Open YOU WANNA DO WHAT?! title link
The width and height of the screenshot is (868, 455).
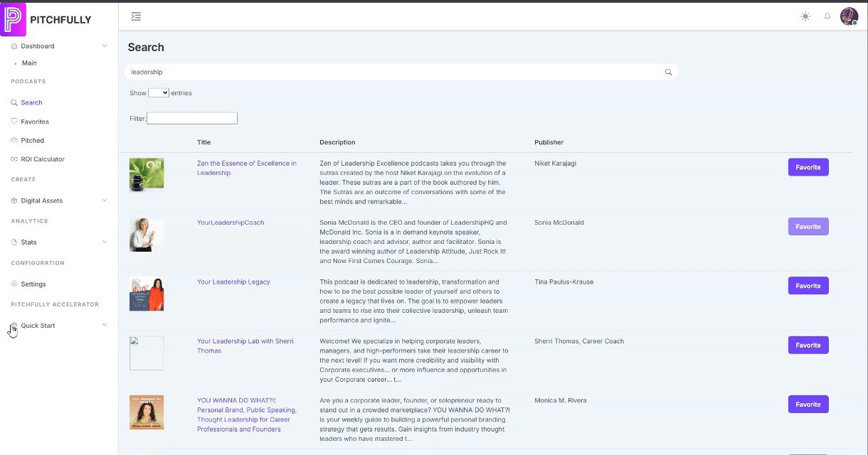247,414
